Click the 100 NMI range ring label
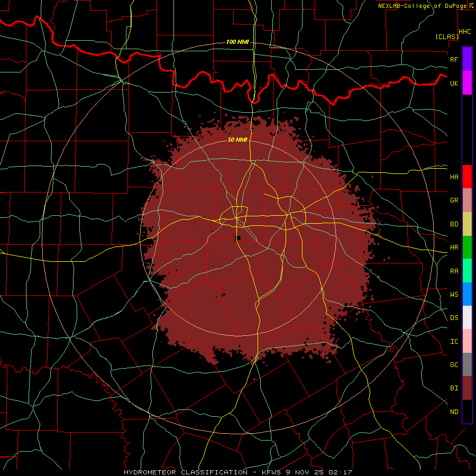 click(x=237, y=42)
